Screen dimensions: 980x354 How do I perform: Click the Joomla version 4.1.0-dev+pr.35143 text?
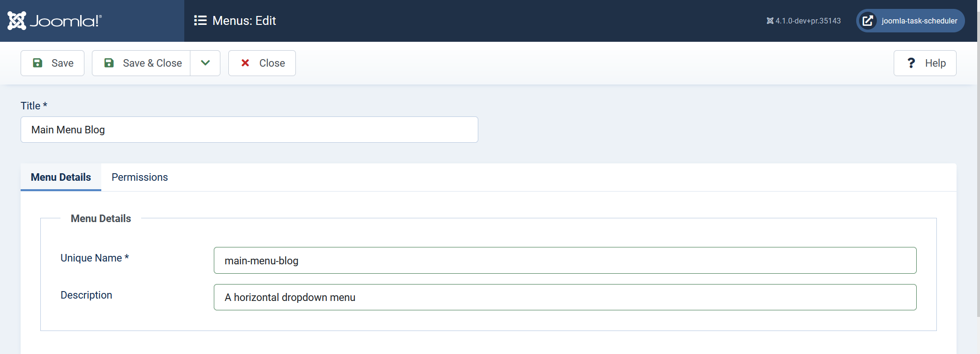click(x=804, y=21)
